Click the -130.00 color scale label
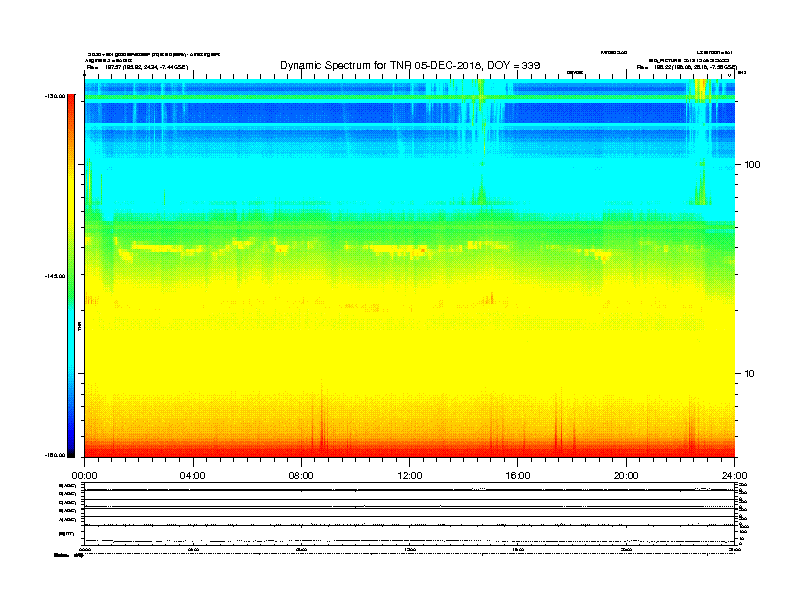This screenshot has height=612, width=792. click(55, 96)
